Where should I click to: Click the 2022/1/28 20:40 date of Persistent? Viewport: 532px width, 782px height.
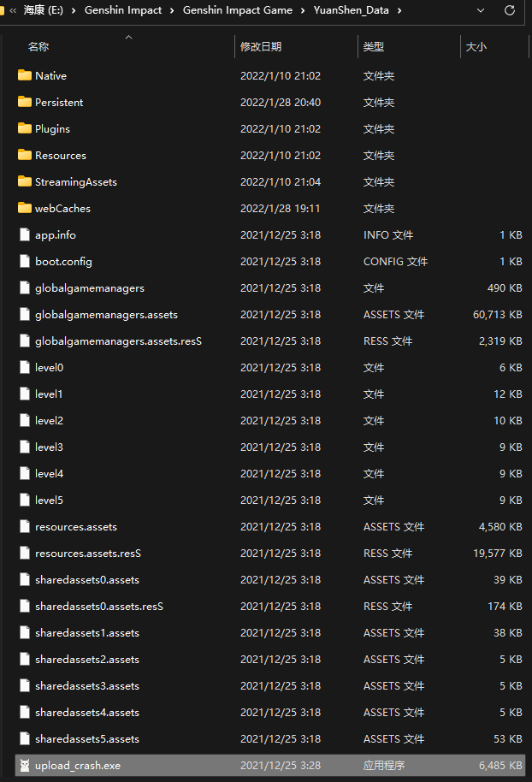[x=281, y=102]
